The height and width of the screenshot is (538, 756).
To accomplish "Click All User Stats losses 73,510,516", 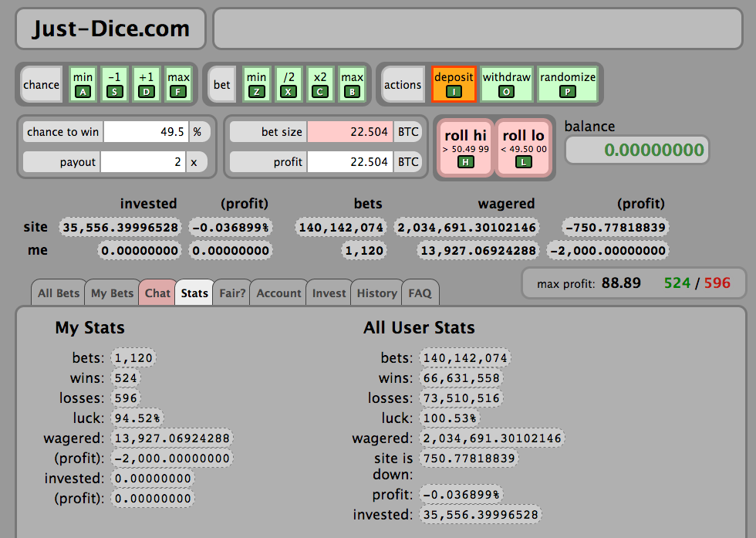I will [x=461, y=398].
